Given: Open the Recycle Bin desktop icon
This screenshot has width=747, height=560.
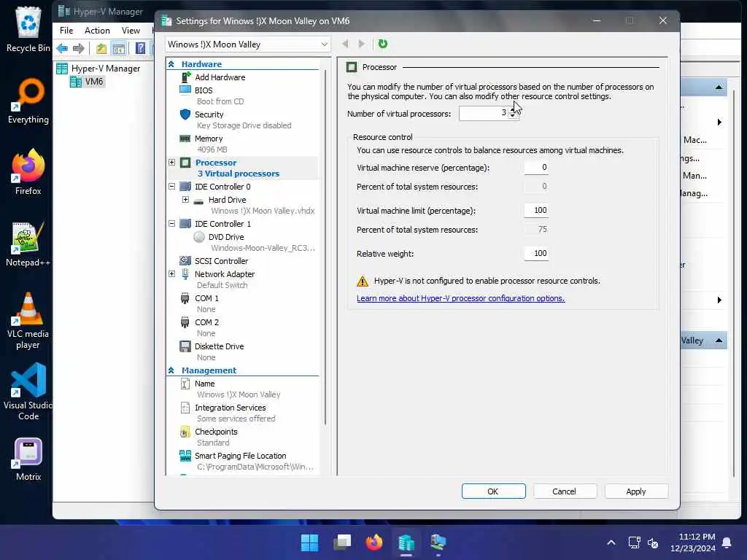Looking at the screenshot, I should (x=28, y=29).
